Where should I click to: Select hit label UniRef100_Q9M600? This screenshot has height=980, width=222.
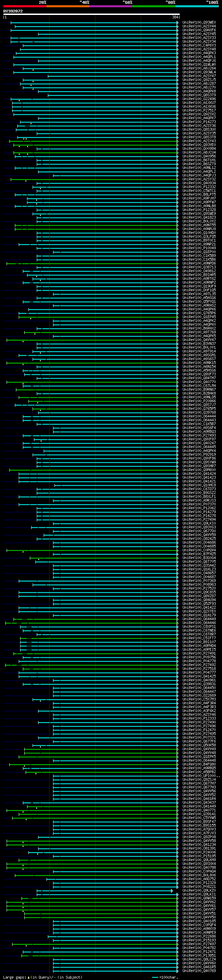coord(199,470)
